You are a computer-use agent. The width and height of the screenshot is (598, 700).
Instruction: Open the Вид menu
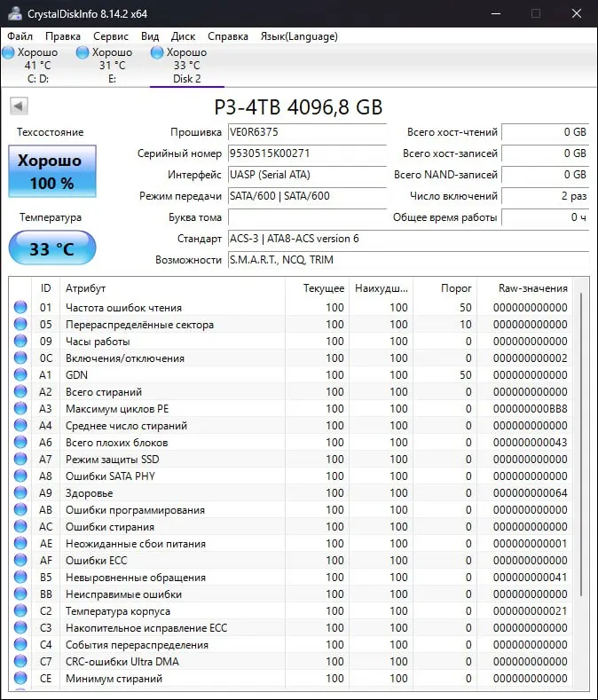[x=150, y=36]
